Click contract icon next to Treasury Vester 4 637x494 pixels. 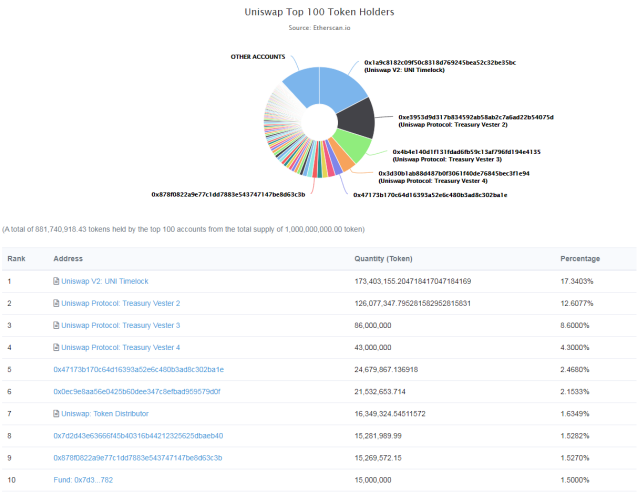(x=56, y=347)
